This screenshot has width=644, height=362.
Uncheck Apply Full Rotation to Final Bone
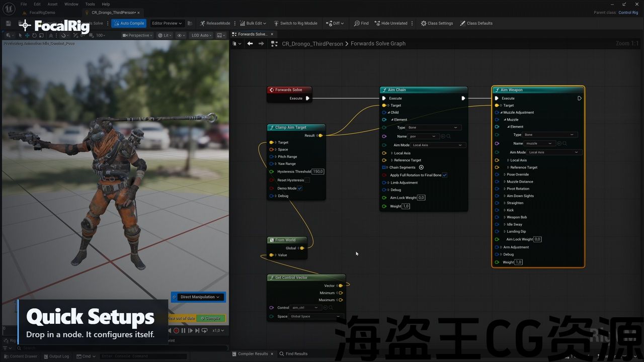(x=445, y=175)
